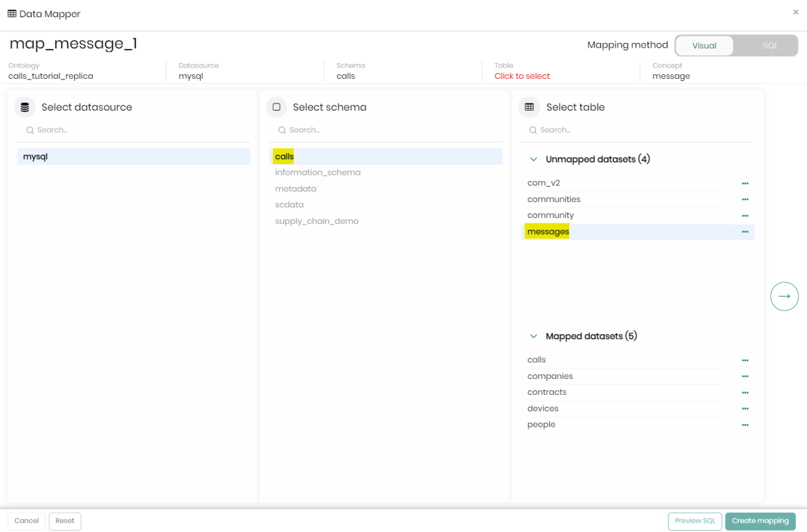Open options menu for messages dataset
Screen dimensions: 807x532
[745, 232]
